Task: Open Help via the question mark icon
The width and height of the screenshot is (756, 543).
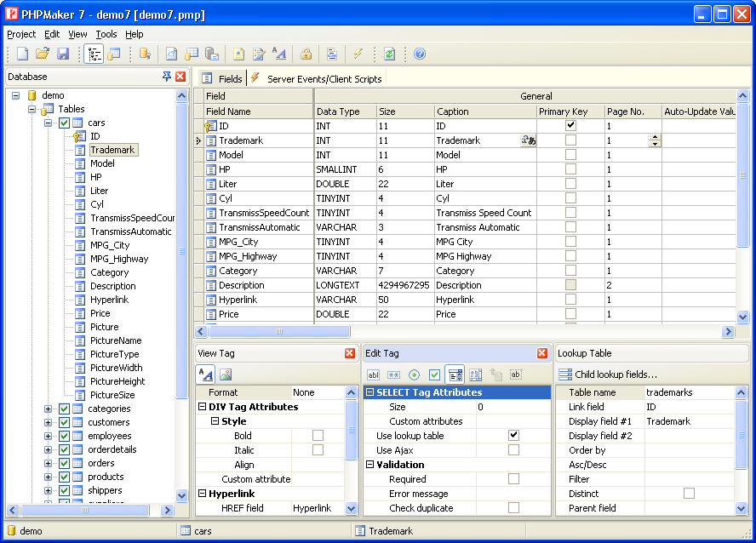Action: click(420, 54)
